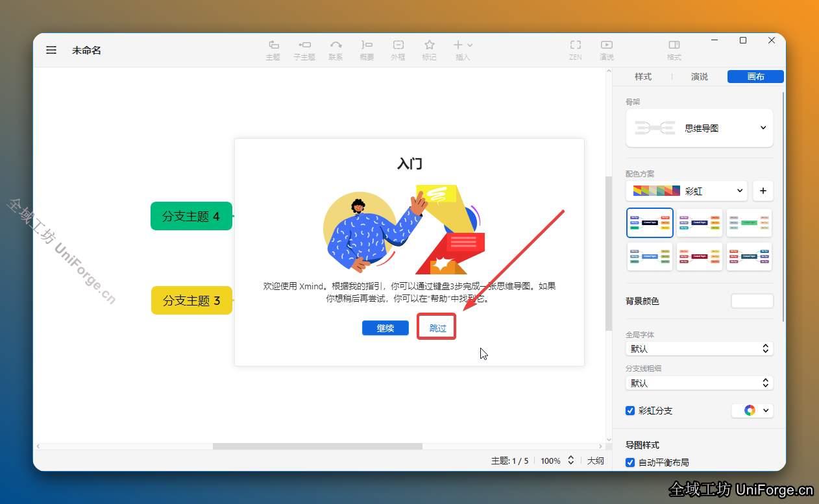Select the 分支主题 4 node
819x504 pixels.
tap(191, 216)
